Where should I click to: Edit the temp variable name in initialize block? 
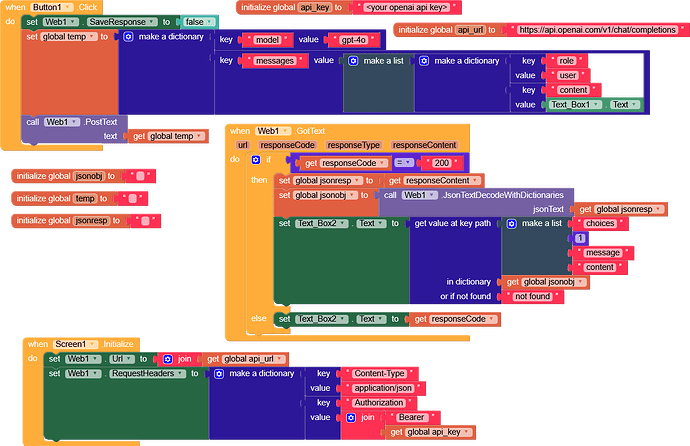(84, 198)
